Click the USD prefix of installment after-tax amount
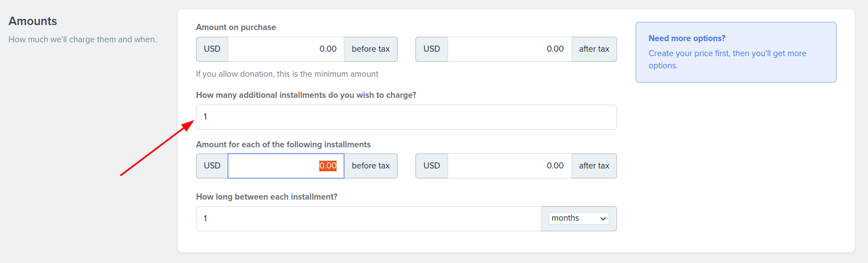Viewport: 868px width, 263px height. (432, 166)
